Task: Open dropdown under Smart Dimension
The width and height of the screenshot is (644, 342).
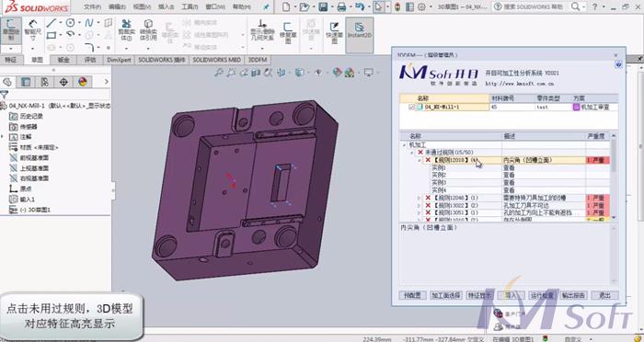Action: (32, 49)
